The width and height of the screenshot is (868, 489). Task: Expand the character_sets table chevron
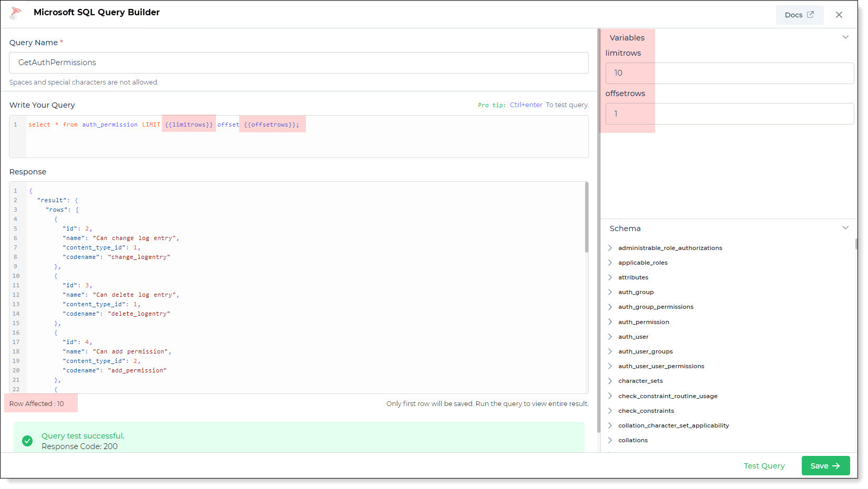[610, 381]
